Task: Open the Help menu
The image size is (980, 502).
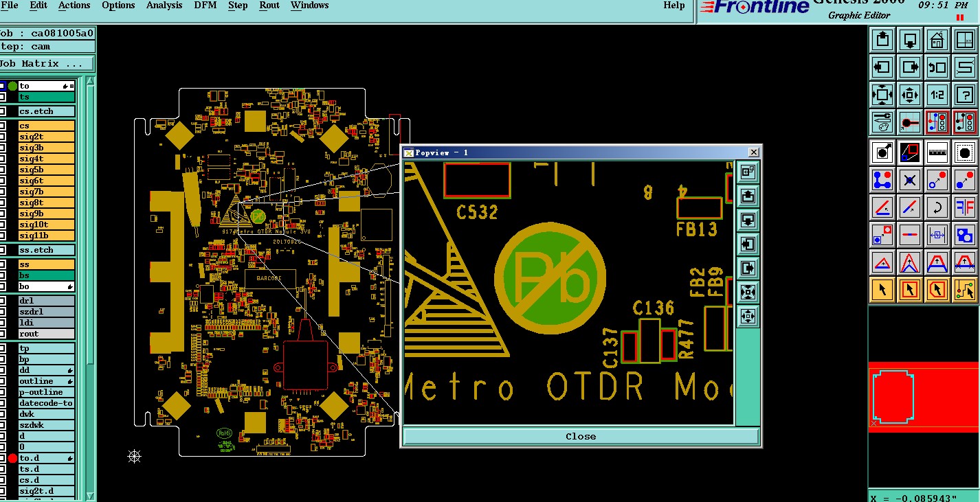Action: tap(674, 5)
